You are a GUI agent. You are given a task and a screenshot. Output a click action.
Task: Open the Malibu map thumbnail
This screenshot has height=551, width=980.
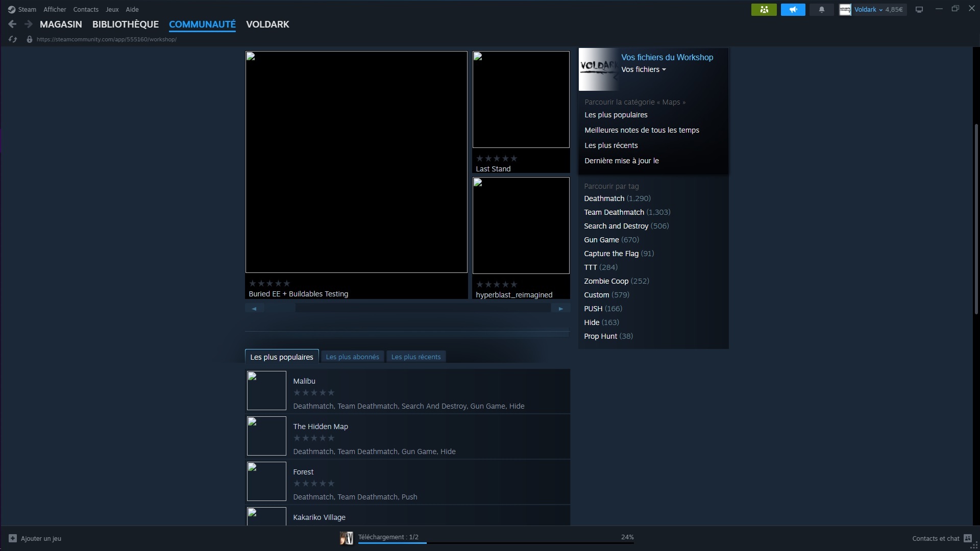coord(266,391)
